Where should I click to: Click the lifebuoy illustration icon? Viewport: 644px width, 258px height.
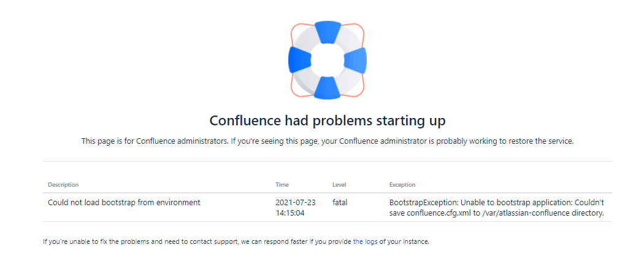pos(328,60)
